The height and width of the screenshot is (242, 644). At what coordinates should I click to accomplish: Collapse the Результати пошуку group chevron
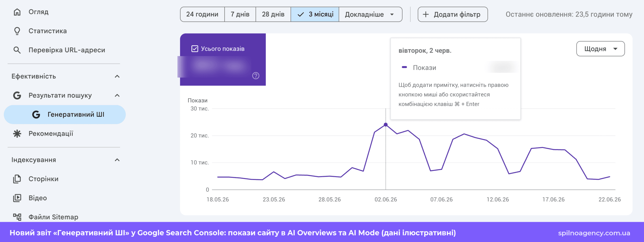point(117,96)
